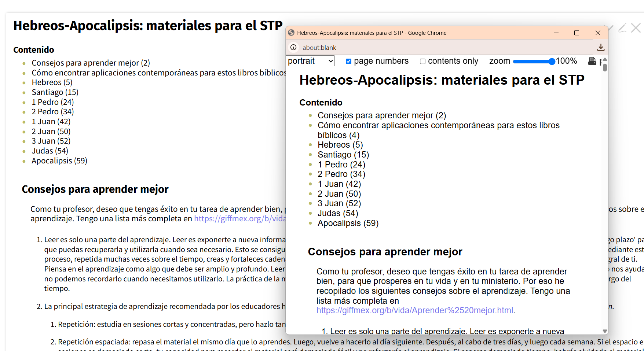Go to Santiago (15) in the popup contents

click(x=343, y=155)
